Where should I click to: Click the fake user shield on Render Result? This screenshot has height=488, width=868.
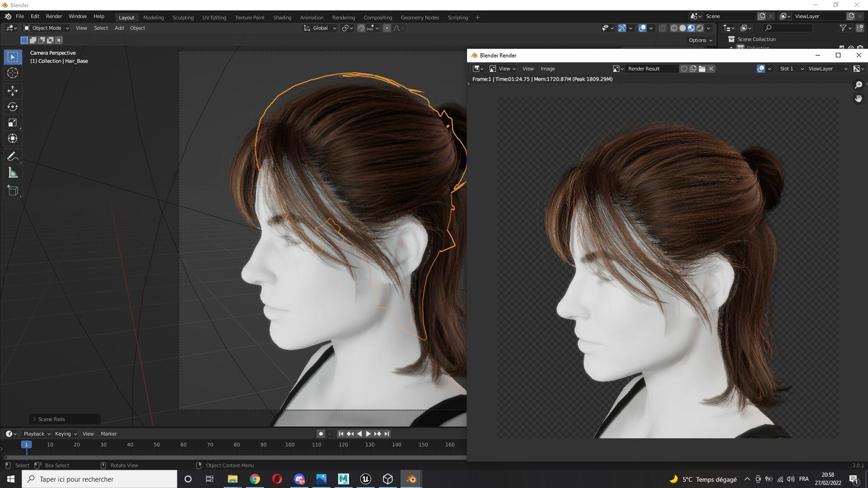(x=684, y=69)
